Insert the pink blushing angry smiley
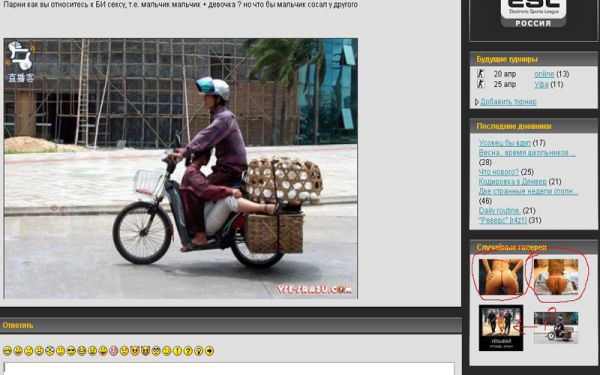The image size is (600, 375). [x=114, y=351]
